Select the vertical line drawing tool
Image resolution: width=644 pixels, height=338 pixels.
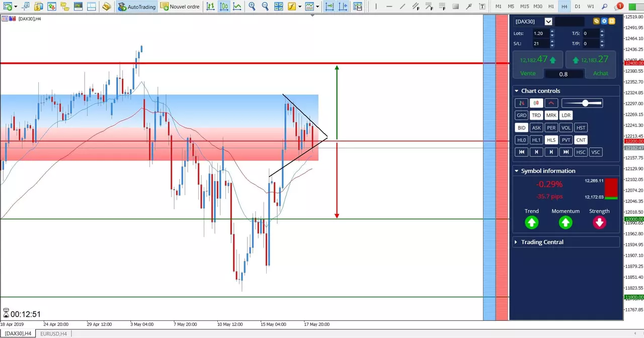pyautogui.click(x=376, y=7)
